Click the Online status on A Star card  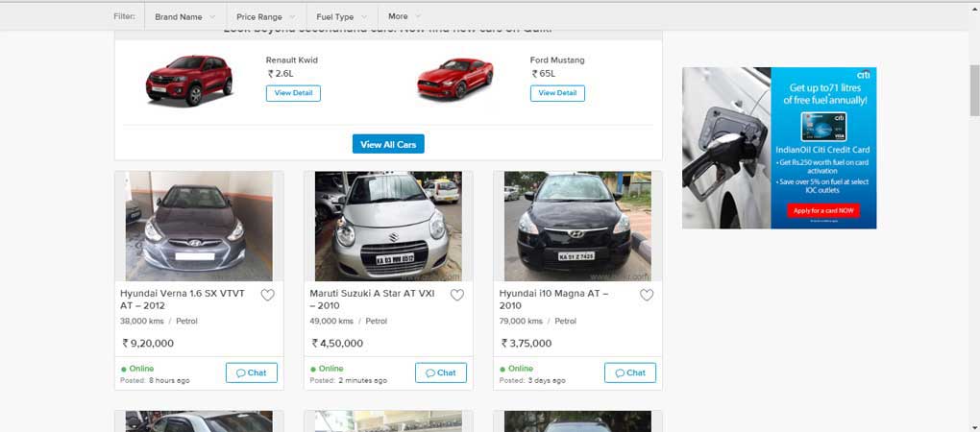pos(327,369)
